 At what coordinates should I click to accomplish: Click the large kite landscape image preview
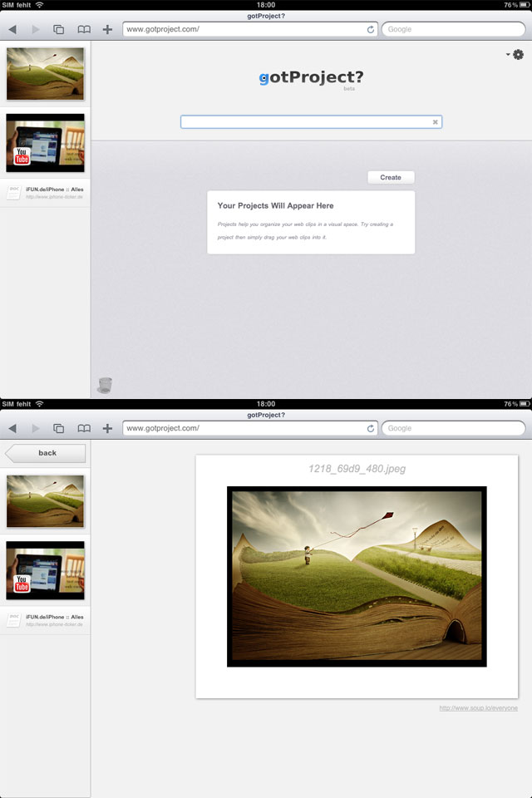(357, 577)
